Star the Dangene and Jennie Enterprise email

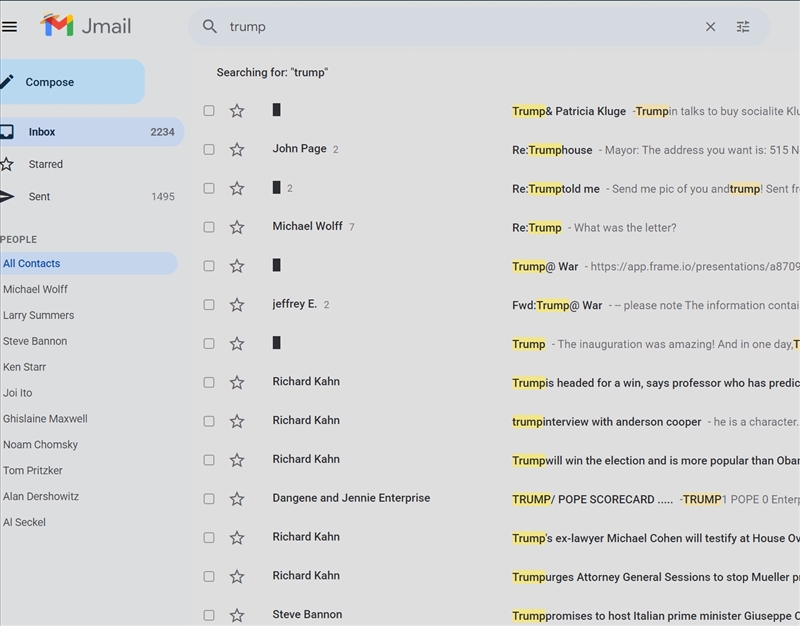[237, 499]
